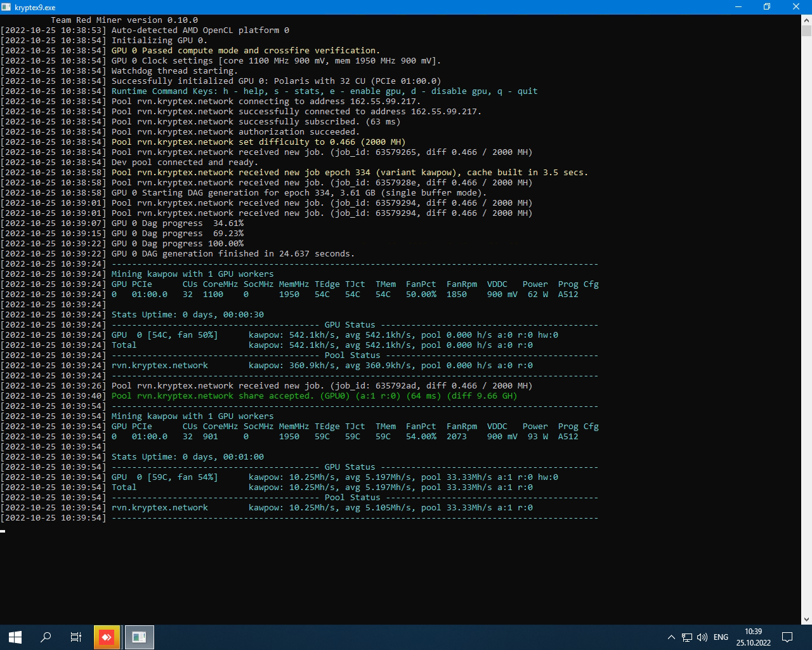
Task: Open network status tray icon
Action: point(687,637)
